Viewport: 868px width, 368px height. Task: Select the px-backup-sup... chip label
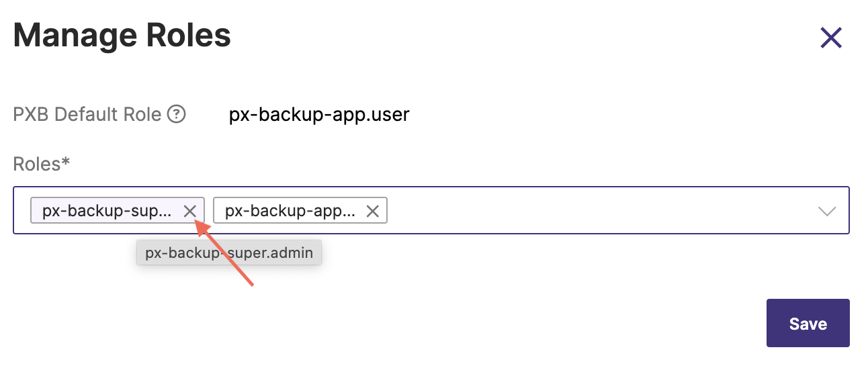coord(107,211)
